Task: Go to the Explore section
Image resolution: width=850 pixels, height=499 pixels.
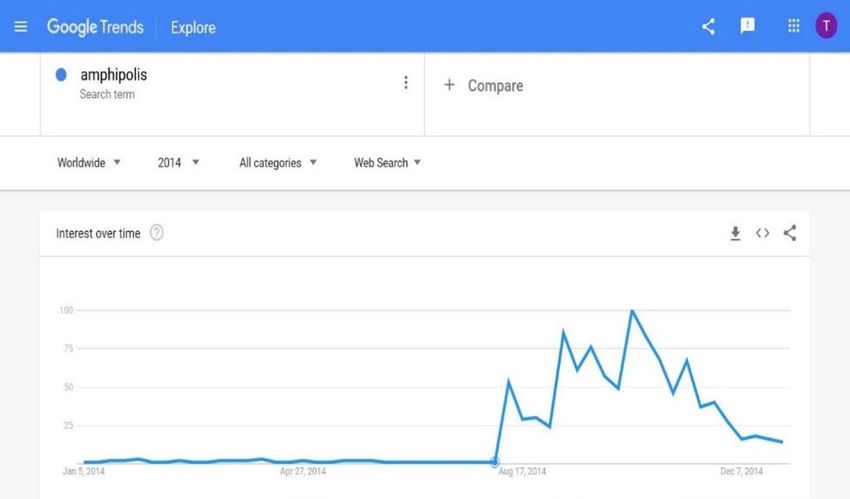Action: 193,28
